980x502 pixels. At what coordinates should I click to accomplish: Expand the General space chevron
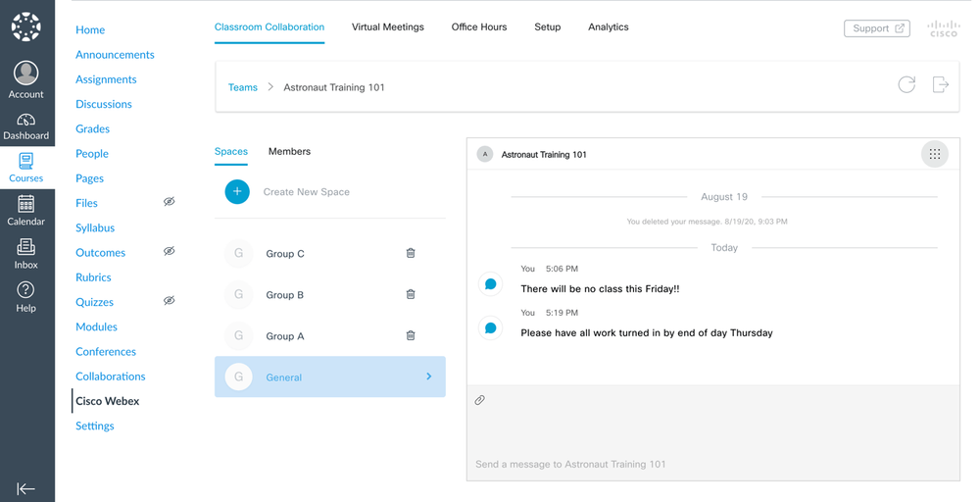[x=428, y=376]
